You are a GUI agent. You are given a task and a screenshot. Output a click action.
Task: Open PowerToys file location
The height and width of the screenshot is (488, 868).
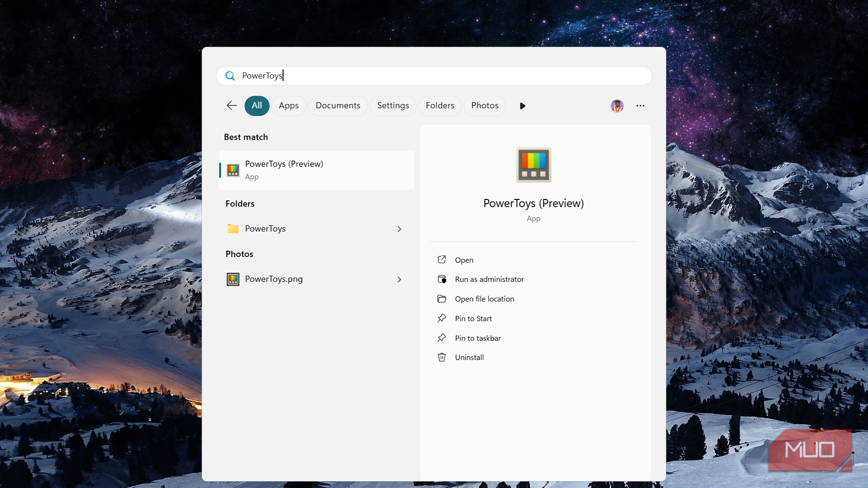pyautogui.click(x=484, y=299)
